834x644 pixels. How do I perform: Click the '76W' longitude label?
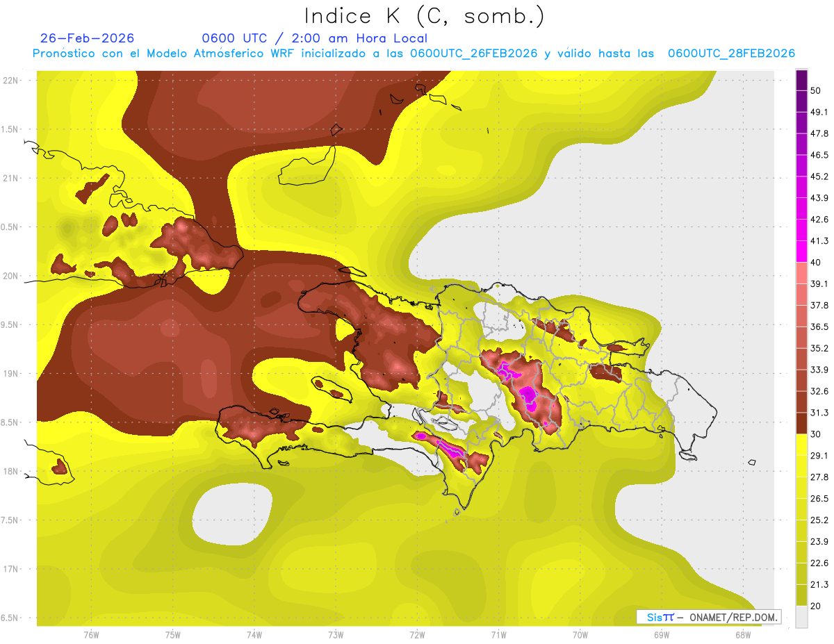coord(91,634)
